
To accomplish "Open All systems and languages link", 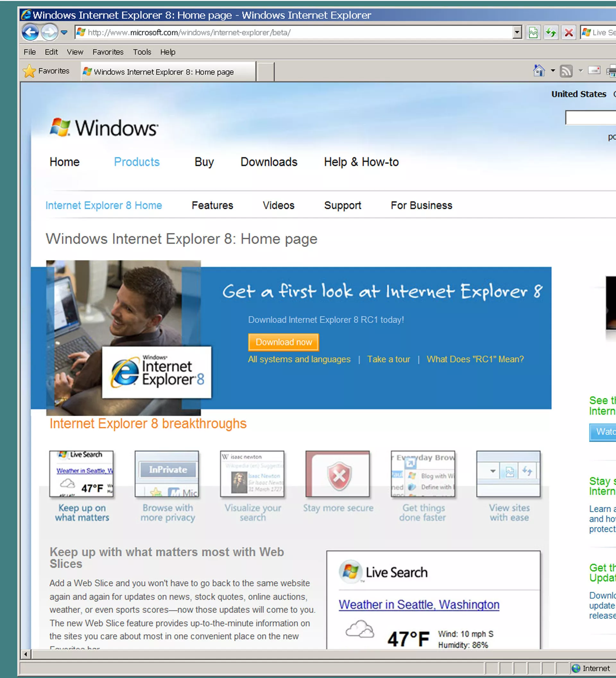I will pos(299,359).
